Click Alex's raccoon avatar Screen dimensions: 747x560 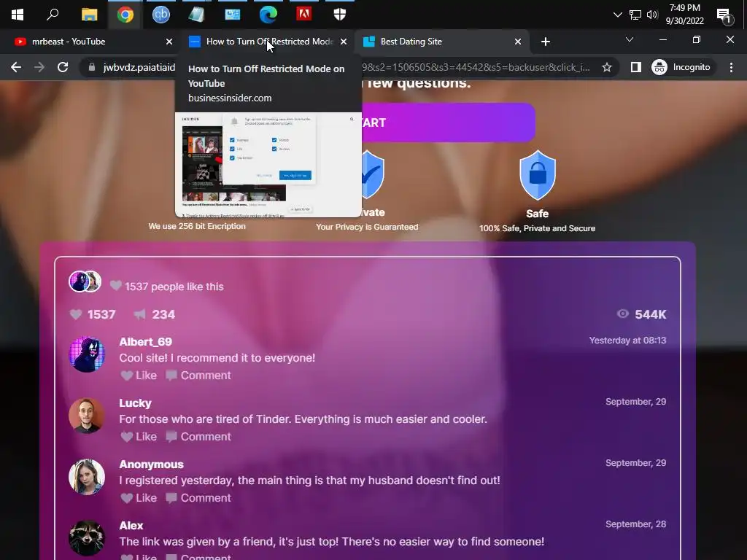click(87, 538)
